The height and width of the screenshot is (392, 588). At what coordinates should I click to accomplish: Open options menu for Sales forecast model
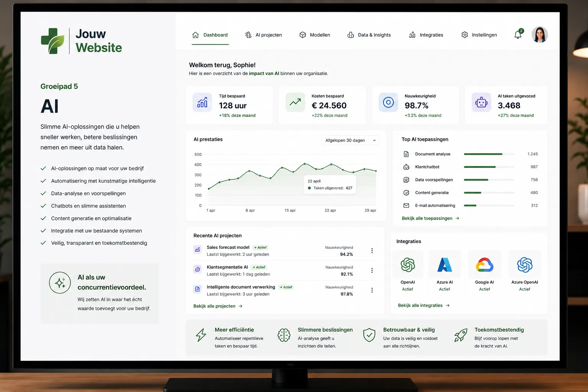[372, 251]
